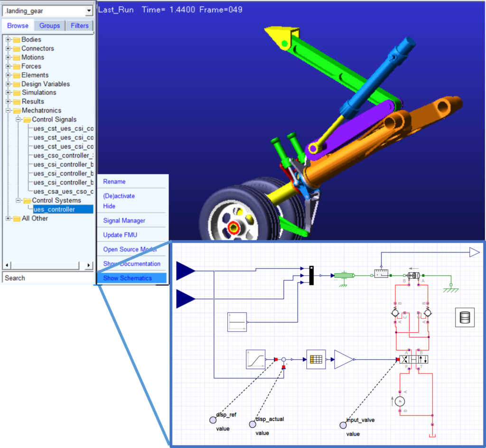Select the fluid reservoir tank icon on the right
The image size is (486, 448).
click(465, 317)
